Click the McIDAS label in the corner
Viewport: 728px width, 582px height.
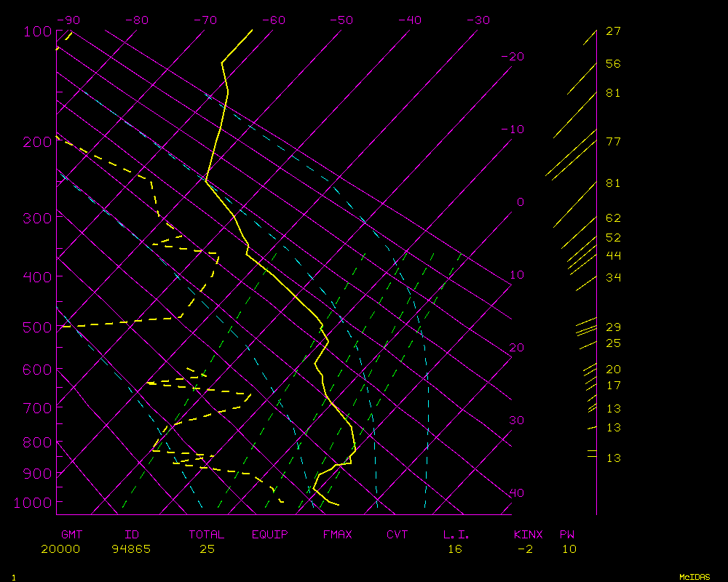coord(695,577)
